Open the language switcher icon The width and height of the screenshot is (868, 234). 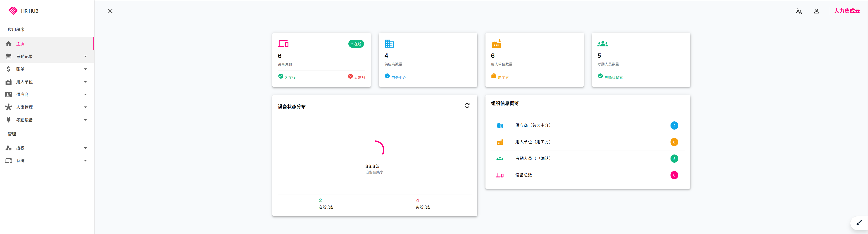(798, 11)
